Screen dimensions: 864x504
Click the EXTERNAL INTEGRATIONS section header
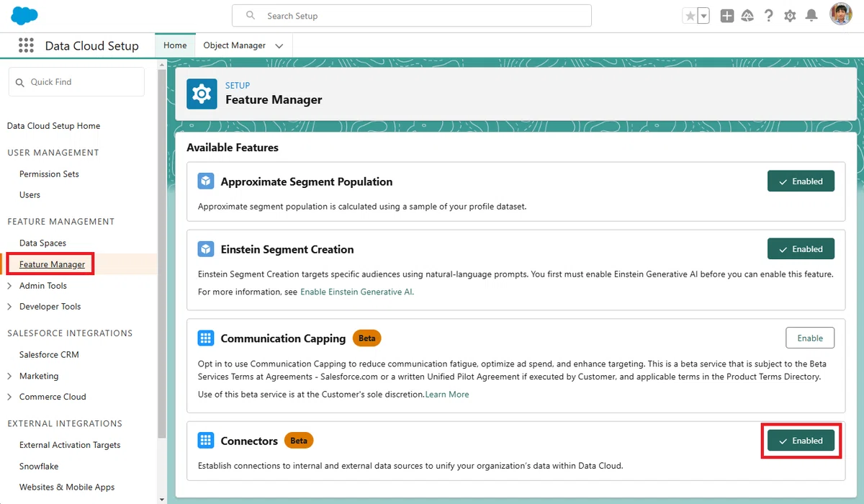65,423
